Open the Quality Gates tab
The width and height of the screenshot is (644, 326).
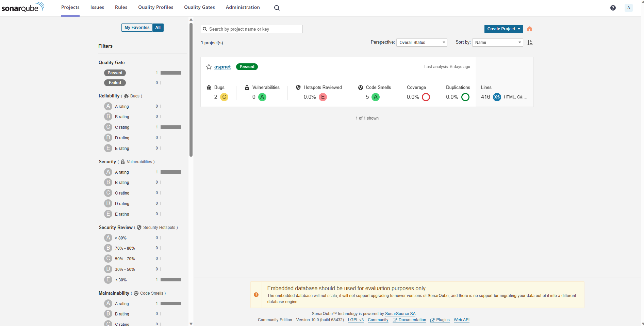199,7
